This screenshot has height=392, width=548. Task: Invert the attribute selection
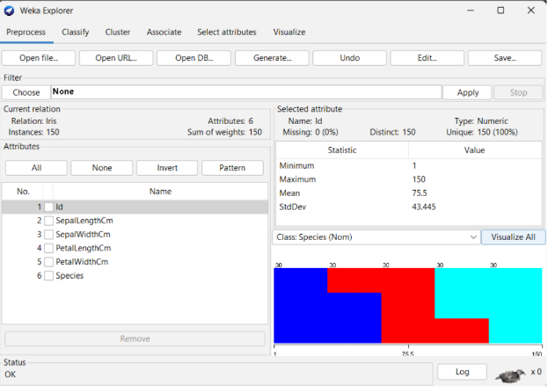pyautogui.click(x=167, y=168)
